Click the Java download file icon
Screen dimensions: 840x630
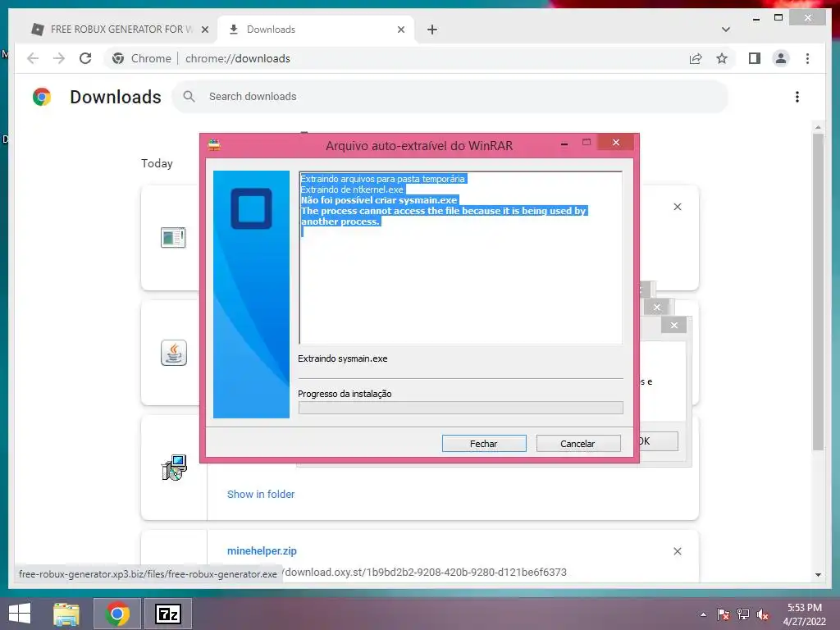pos(174,353)
